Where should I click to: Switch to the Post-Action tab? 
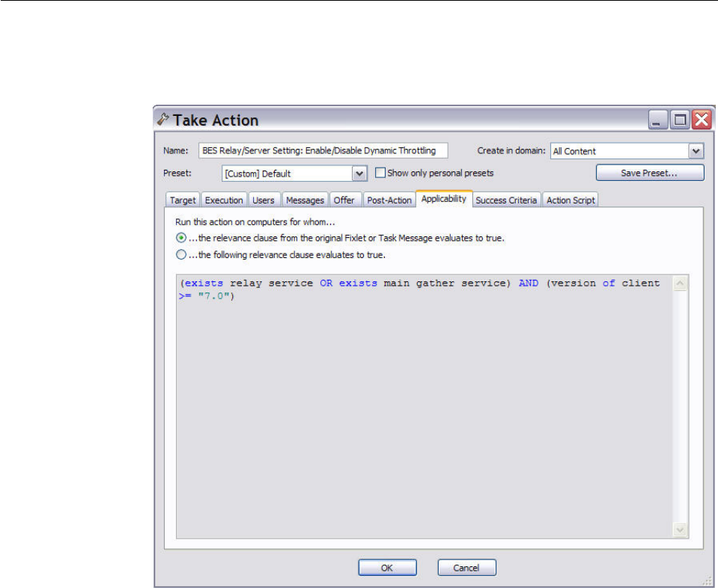click(x=389, y=200)
